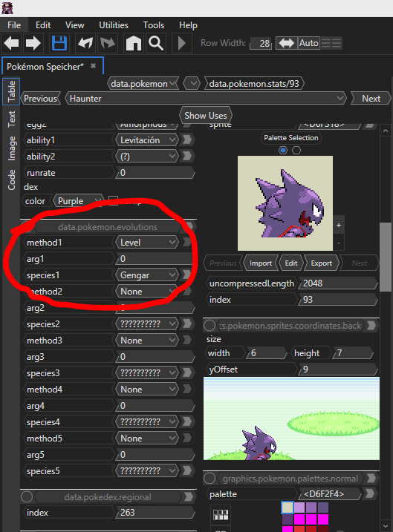
Task: Open small dropdown beside data.pokemon
Action: (192, 83)
